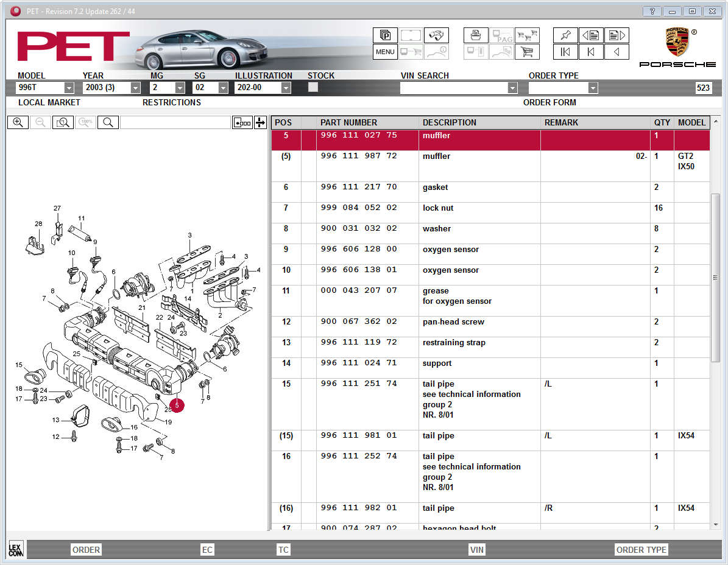Image resolution: width=728 pixels, height=565 pixels.
Task: Select the EC tab in bottom bar
Action: (207, 550)
